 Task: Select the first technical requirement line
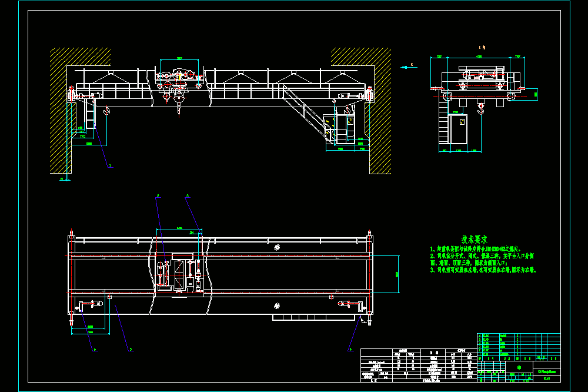[476, 249]
